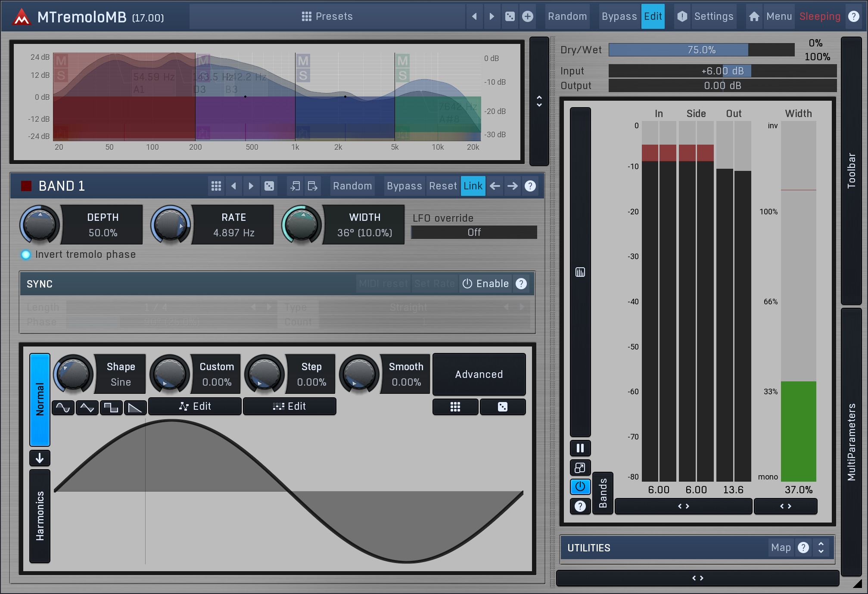This screenshot has width=868, height=594.
Task: Open the Band 1 presets grid icon
Action: pos(216,186)
